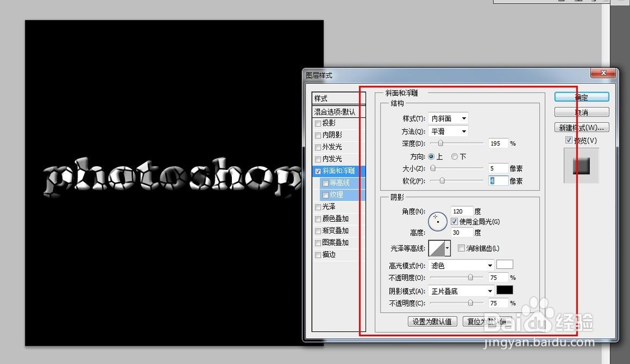Click the 复位为默认值 reset default button

tap(487, 321)
